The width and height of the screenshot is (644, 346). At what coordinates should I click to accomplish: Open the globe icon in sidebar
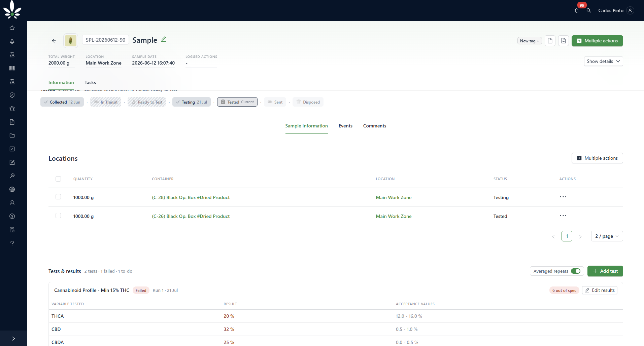[12, 189]
